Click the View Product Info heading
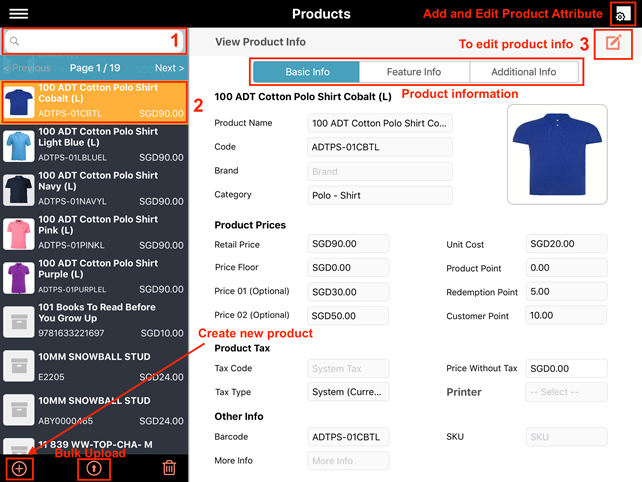642x482 pixels. 260,42
